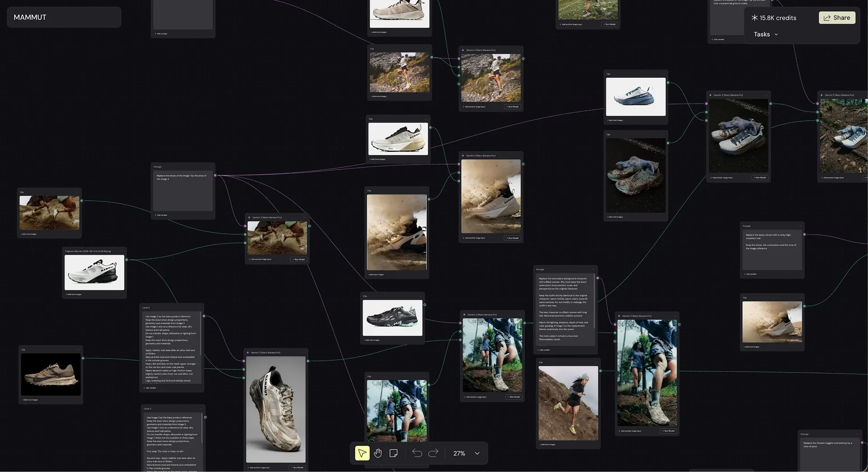Screen dimensions: 868x472
Task: Add variable to the 'Replace the shoes' prompt
Action: pos(161,215)
